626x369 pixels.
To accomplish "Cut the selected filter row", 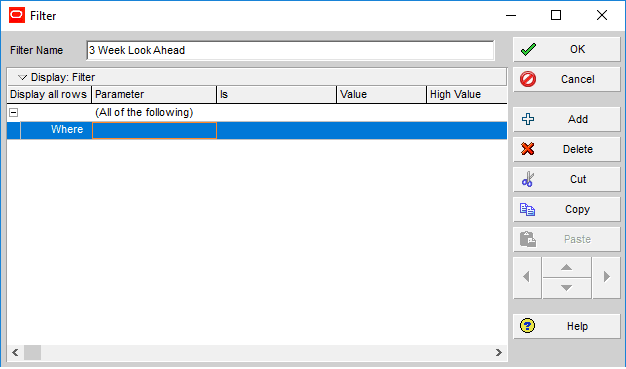I will coord(567,179).
